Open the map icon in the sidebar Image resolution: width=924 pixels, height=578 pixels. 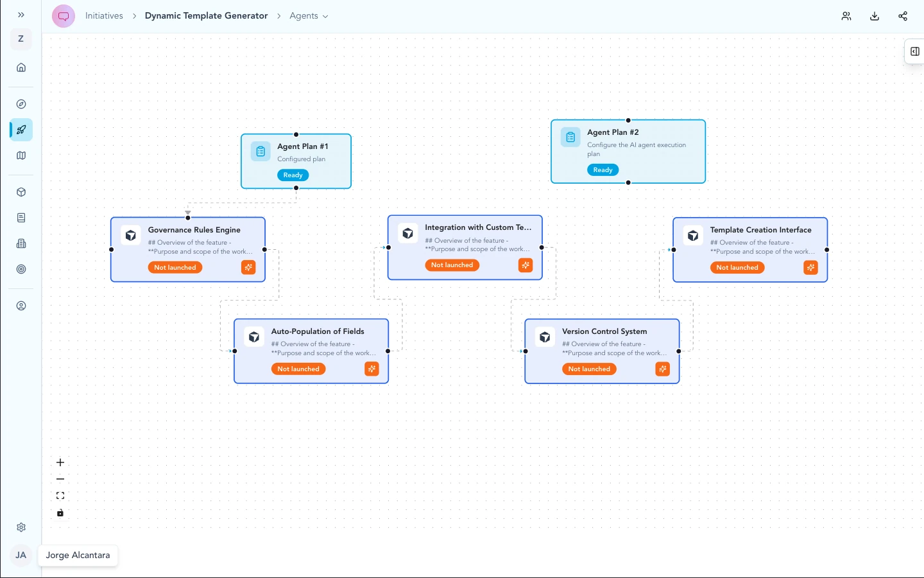point(21,155)
